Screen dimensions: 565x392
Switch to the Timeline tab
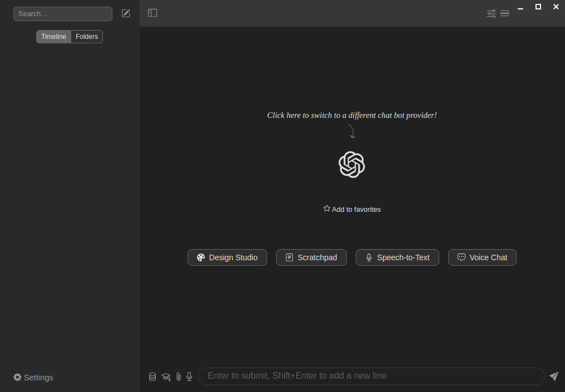[x=53, y=37]
